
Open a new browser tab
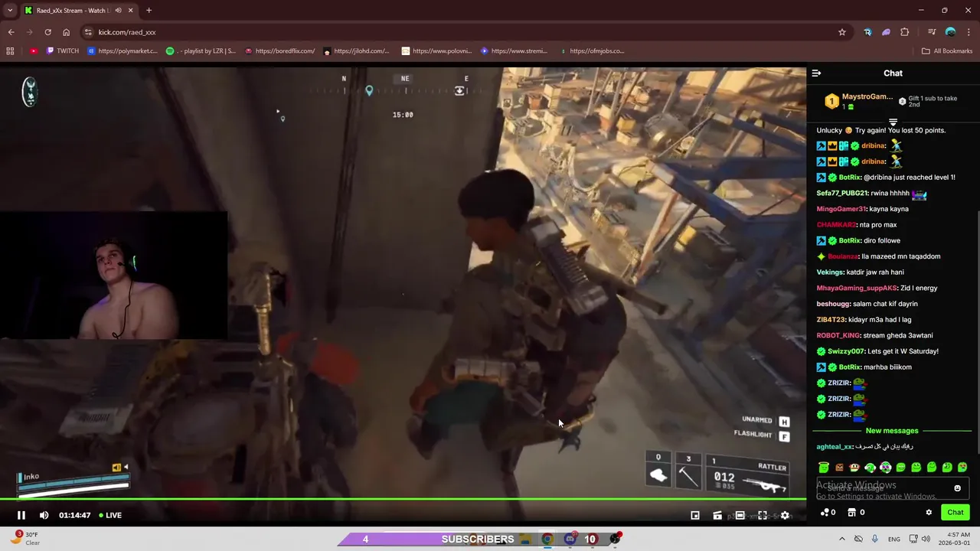[x=149, y=10]
